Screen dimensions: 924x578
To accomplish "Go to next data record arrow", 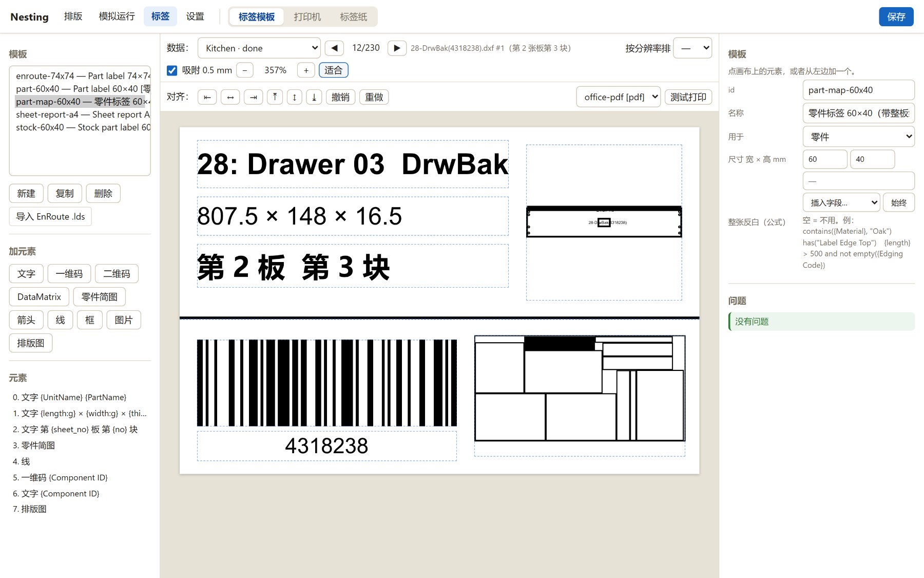I will coord(397,48).
